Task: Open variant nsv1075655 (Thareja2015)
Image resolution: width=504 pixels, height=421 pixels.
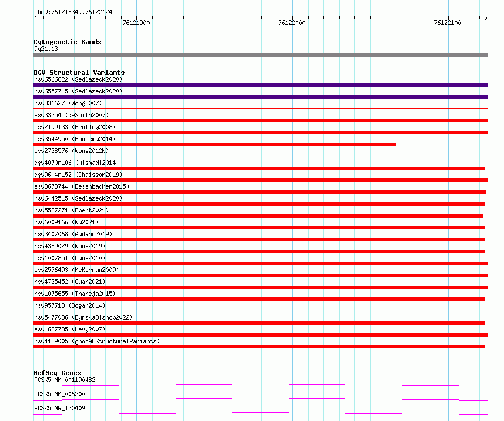Action: click(x=75, y=294)
